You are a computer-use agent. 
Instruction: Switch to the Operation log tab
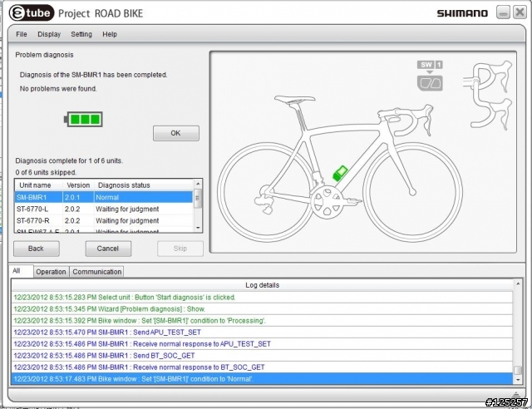pos(51,272)
